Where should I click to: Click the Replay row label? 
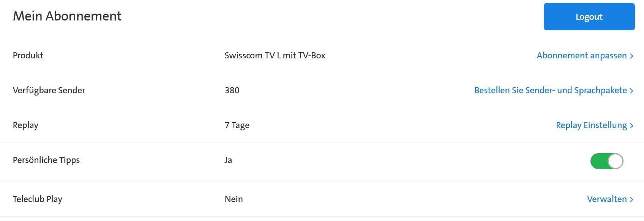pyautogui.click(x=25, y=125)
